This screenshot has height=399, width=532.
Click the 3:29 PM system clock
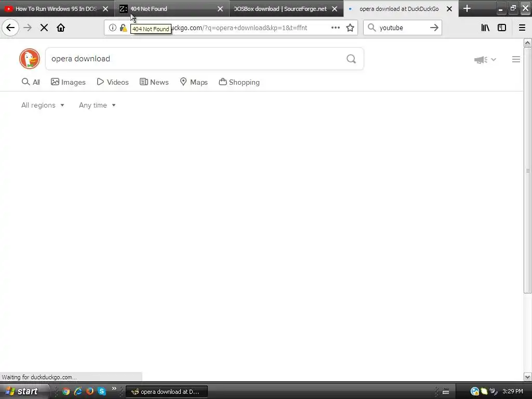click(513, 392)
